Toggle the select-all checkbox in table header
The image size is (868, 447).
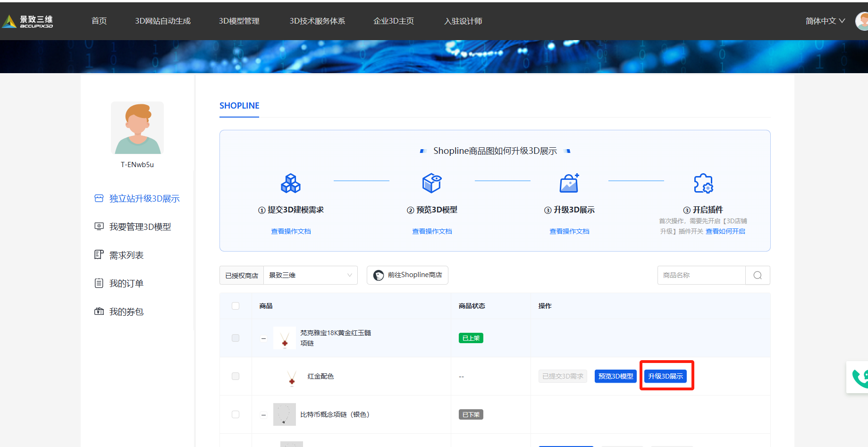point(236,306)
